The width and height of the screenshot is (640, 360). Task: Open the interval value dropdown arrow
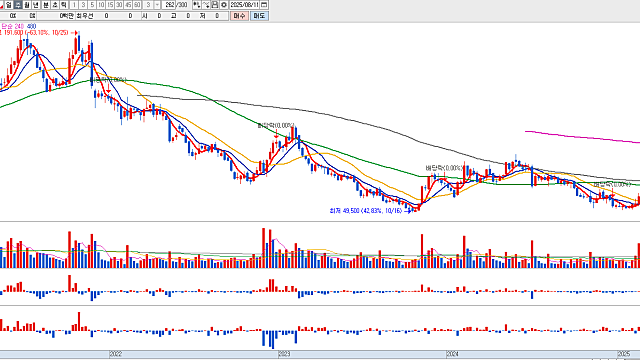[x=157, y=5]
